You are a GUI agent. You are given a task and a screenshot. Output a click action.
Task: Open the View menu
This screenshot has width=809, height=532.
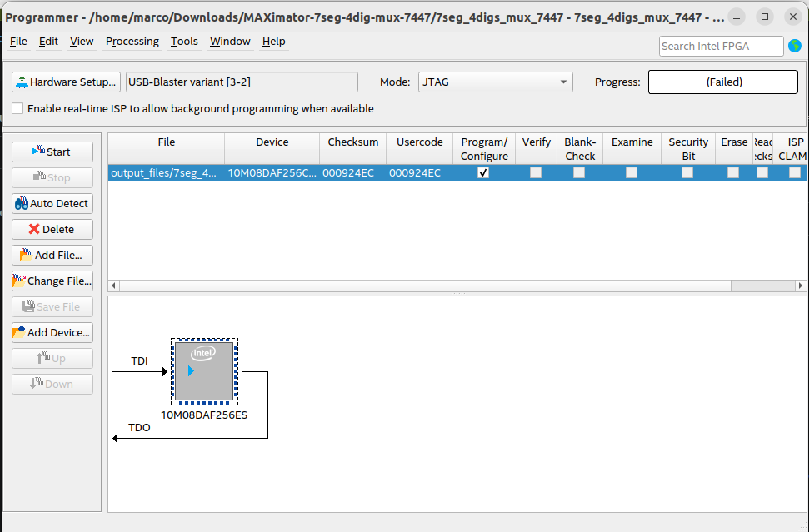(x=82, y=42)
